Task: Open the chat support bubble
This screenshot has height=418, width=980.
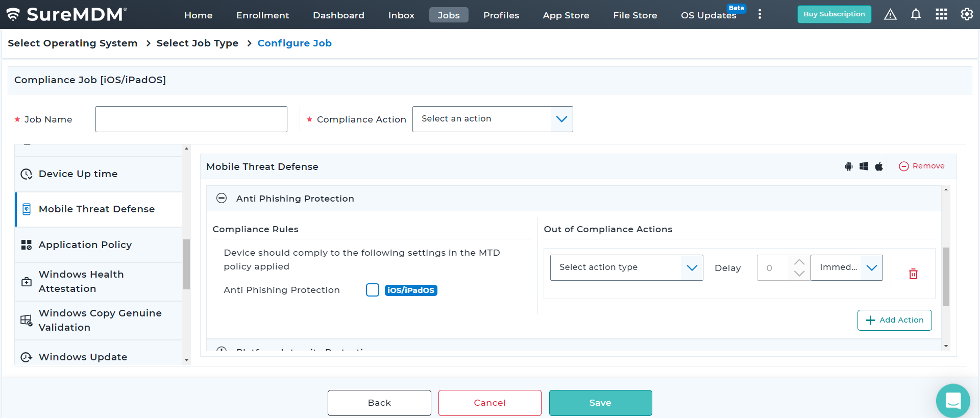Action: point(953,401)
